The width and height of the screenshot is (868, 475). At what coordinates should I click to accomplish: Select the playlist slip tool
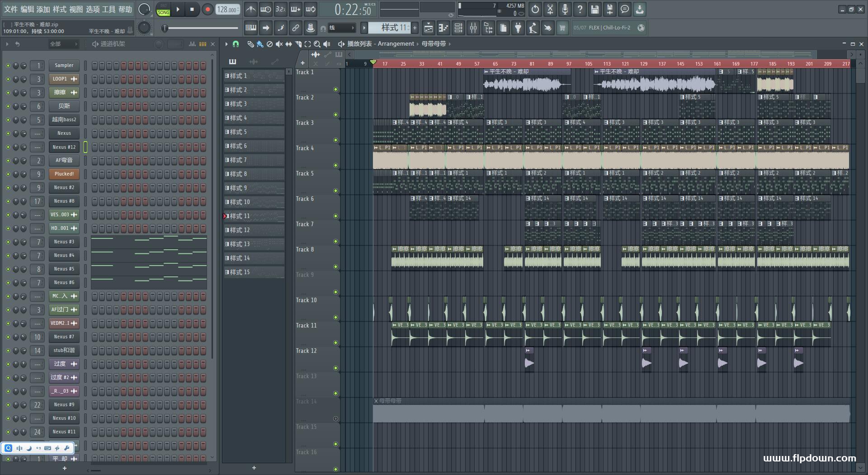(288, 44)
